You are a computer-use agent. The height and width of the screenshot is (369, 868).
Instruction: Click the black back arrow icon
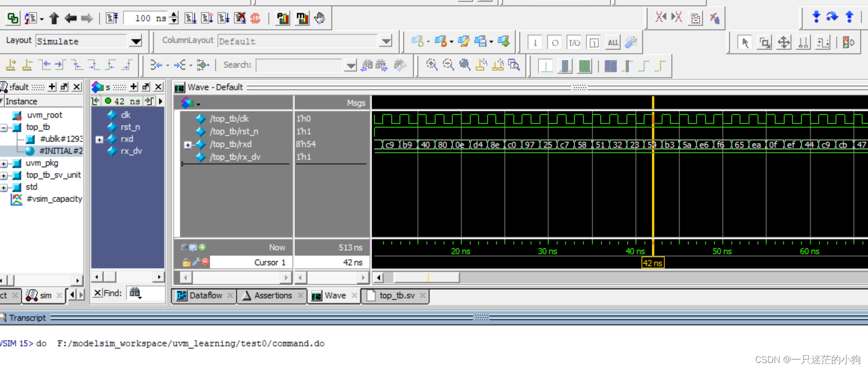(70, 18)
